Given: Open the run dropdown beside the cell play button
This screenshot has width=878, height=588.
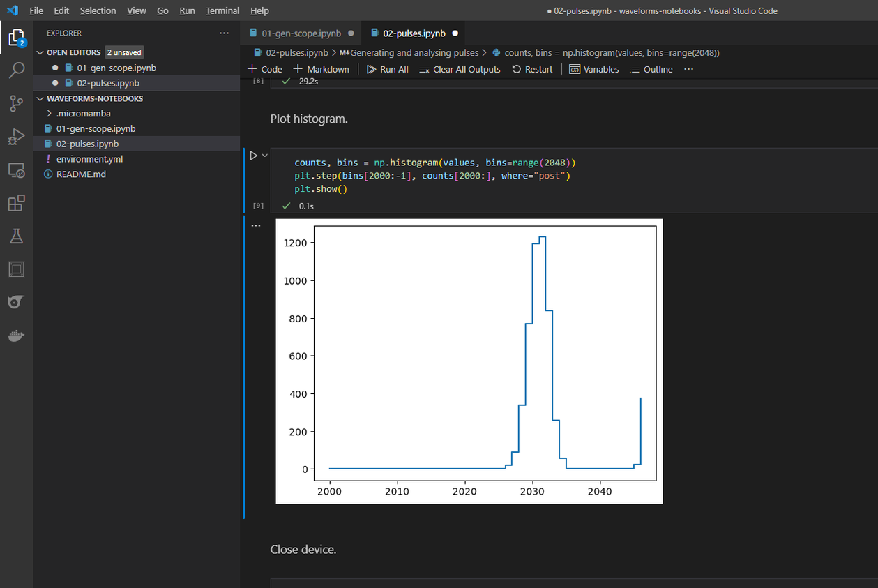Looking at the screenshot, I should [264, 155].
